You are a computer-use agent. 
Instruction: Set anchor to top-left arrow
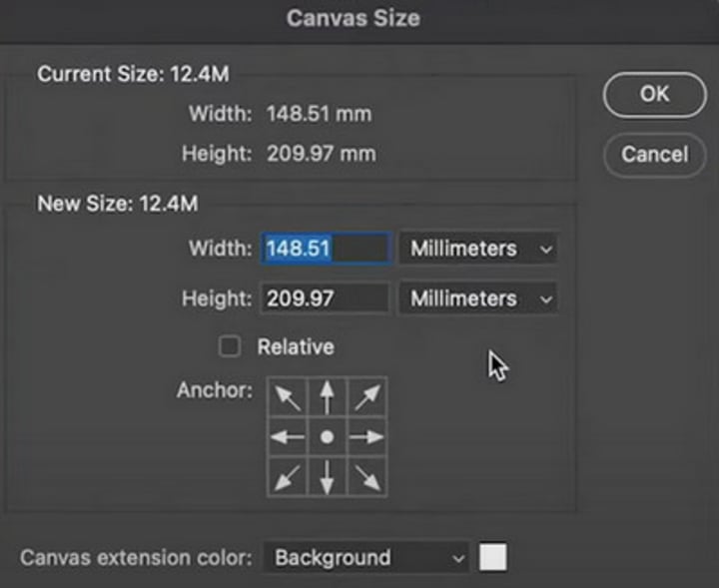pos(288,397)
